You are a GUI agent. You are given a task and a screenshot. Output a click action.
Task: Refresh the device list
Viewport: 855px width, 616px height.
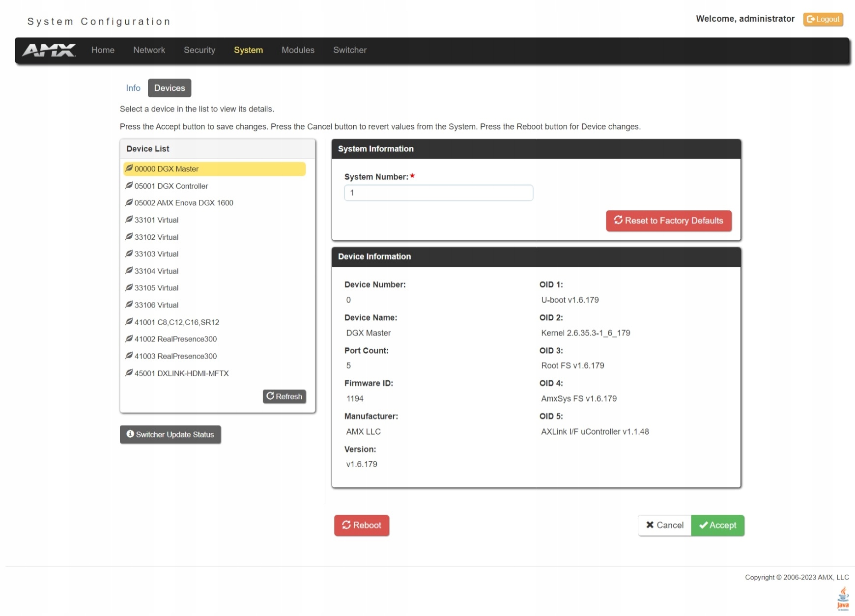click(285, 396)
